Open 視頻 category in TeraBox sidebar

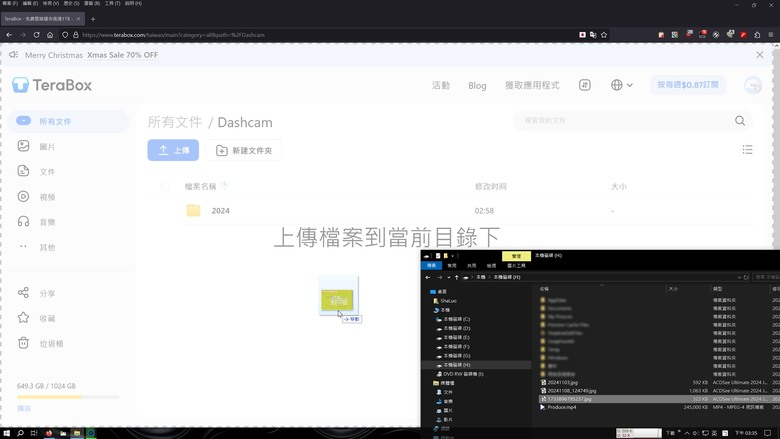(36, 196)
